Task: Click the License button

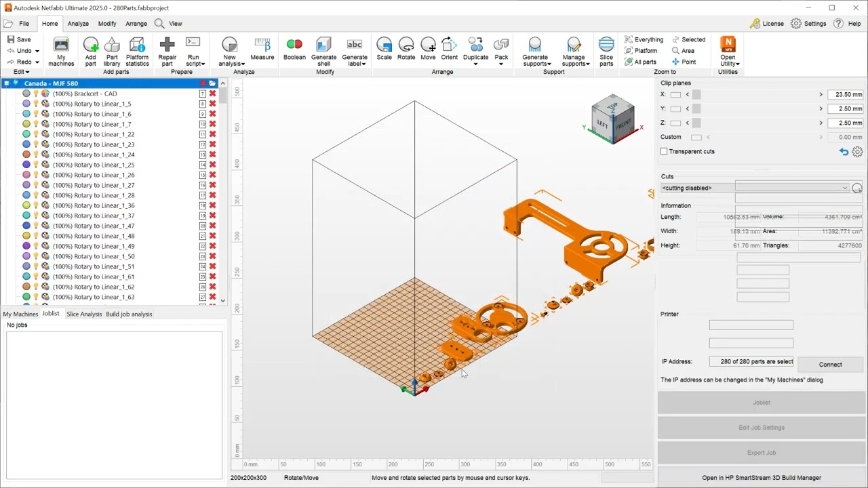Action: [x=767, y=24]
